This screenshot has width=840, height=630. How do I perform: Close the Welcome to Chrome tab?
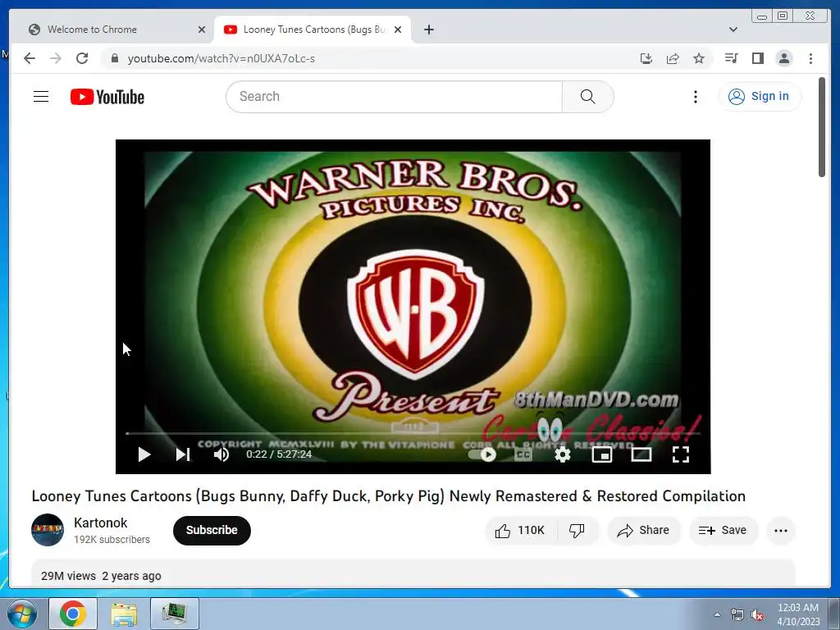click(x=202, y=30)
